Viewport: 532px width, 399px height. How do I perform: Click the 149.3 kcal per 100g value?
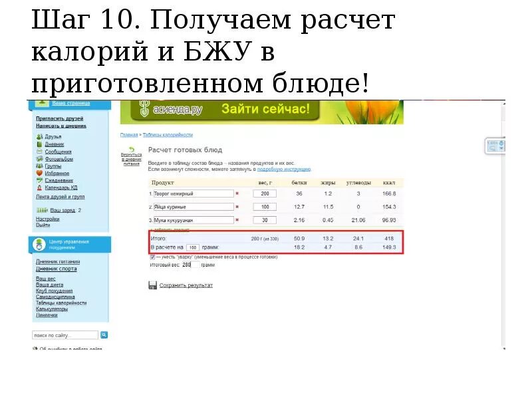[389, 247]
